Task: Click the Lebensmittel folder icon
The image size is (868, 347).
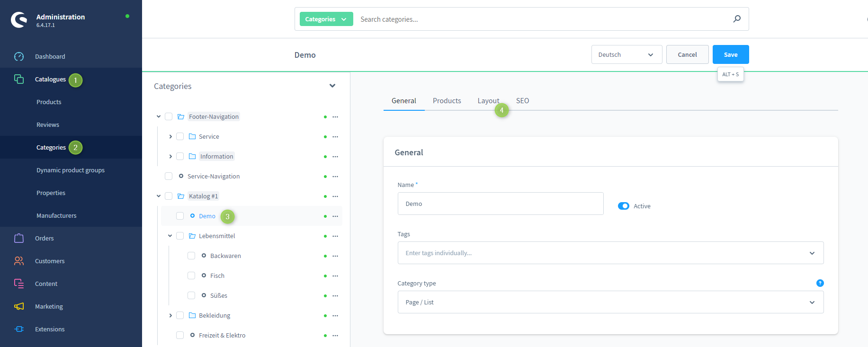Action: click(192, 236)
